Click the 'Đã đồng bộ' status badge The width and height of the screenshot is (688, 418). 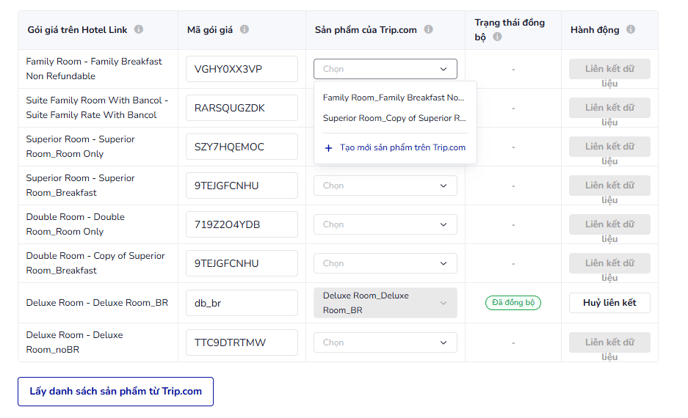[x=513, y=303]
